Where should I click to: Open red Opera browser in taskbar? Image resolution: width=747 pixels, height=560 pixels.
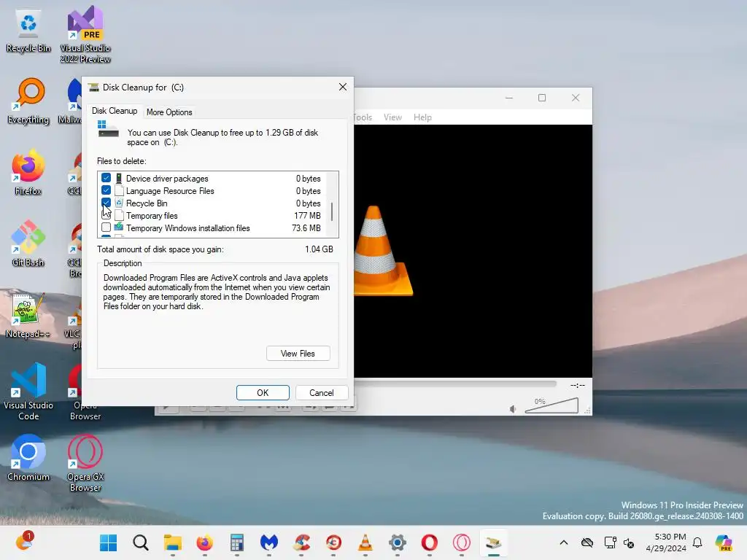pos(430,542)
